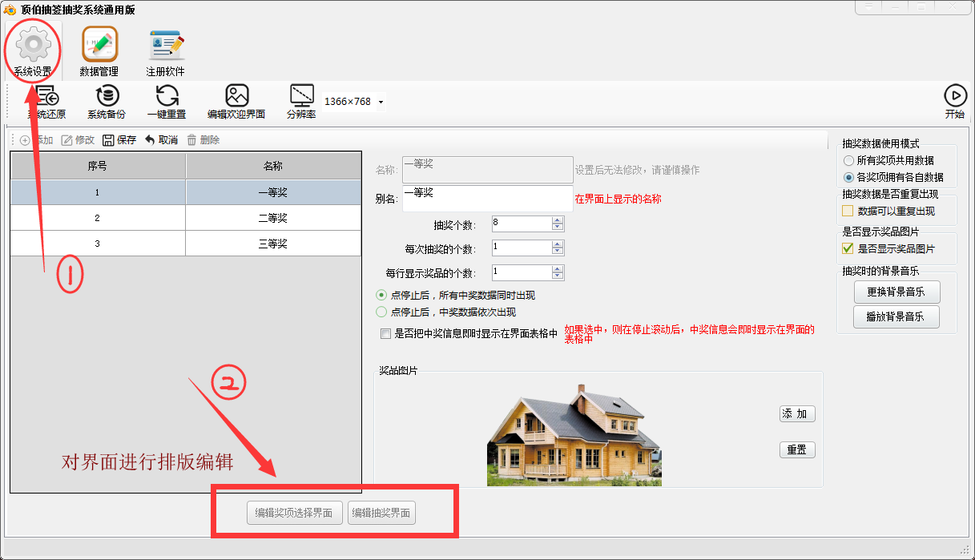Select the 二等奖 row in the table
The height and width of the screenshot is (560, 975).
coord(185,218)
